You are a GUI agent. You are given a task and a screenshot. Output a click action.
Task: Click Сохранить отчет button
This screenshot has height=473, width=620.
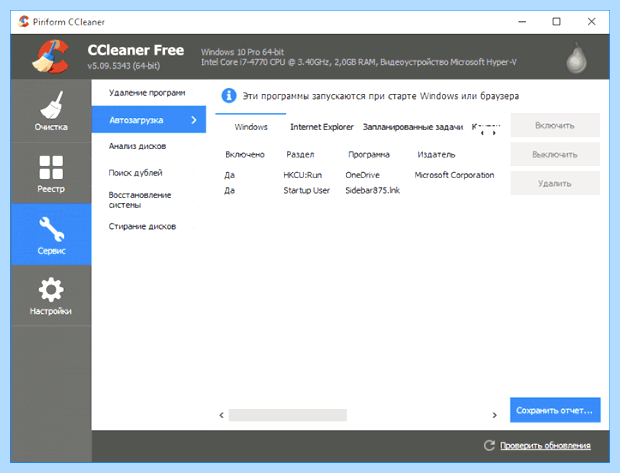click(x=555, y=410)
